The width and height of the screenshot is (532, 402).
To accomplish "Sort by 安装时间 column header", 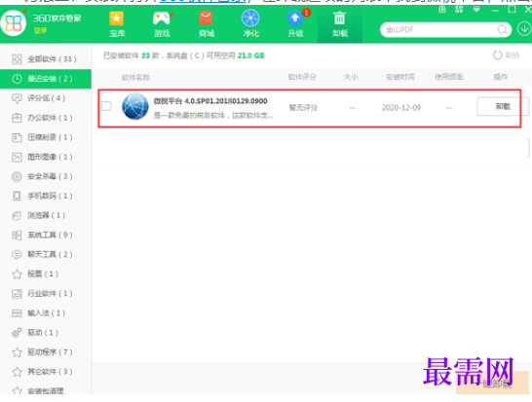I will pyautogui.click(x=399, y=77).
